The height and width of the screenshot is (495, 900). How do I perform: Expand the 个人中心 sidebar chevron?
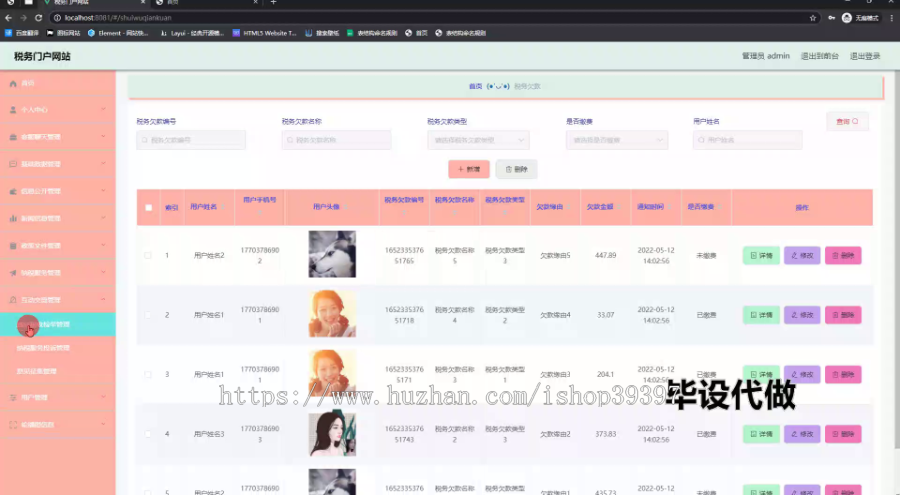pyautogui.click(x=103, y=109)
